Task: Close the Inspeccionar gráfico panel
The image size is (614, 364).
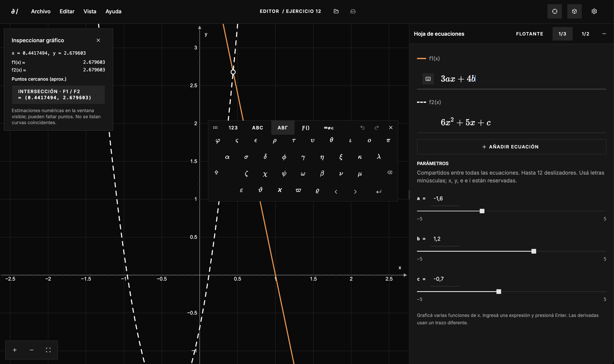Action: (x=98, y=40)
